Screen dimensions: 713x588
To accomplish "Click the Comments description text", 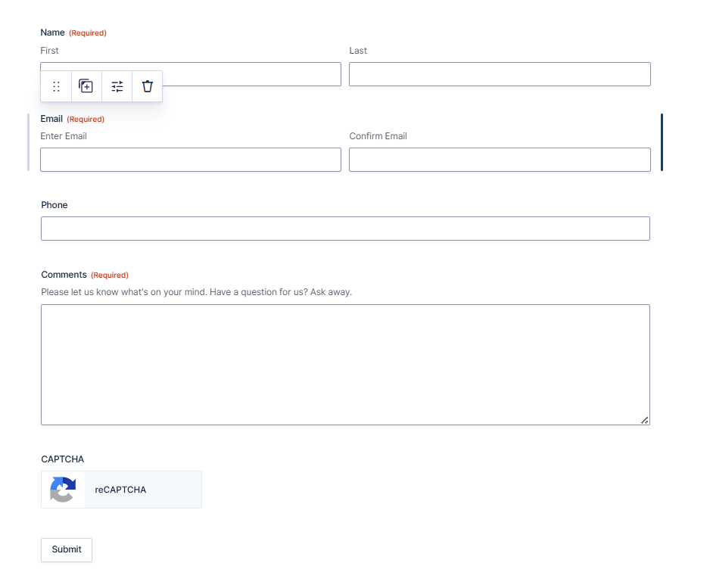I will click(197, 292).
